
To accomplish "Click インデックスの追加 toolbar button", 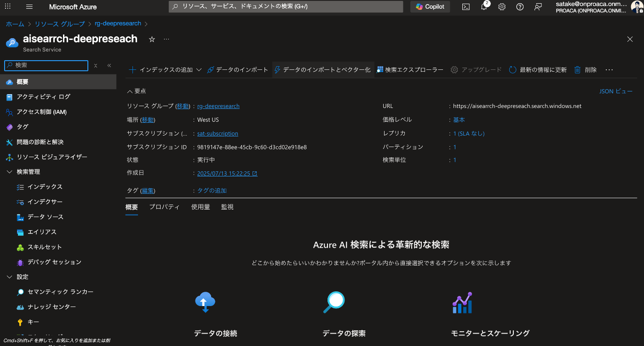I will [x=161, y=70].
